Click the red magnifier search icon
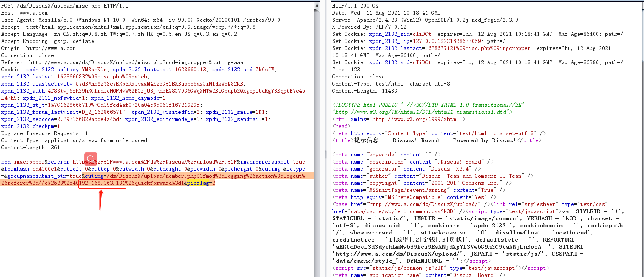The height and width of the screenshot is (277, 644). (x=91, y=159)
